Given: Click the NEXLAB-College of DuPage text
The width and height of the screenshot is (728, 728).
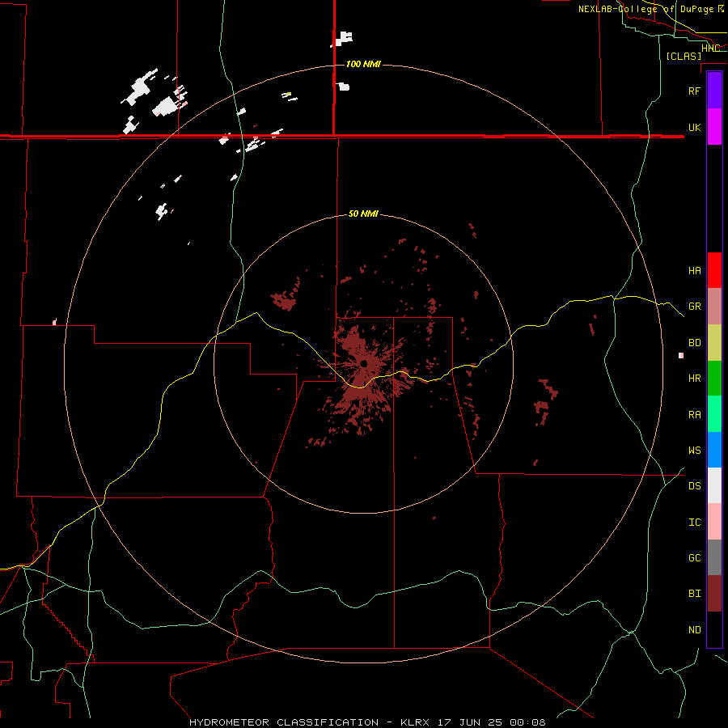Looking at the screenshot, I should [645, 9].
